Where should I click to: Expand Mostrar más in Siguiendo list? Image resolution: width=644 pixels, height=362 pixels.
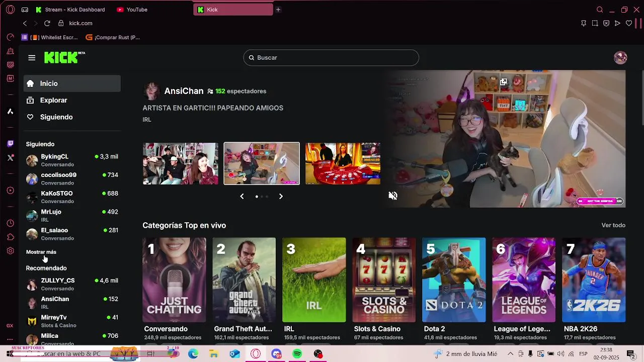pyautogui.click(x=41, y=252)
